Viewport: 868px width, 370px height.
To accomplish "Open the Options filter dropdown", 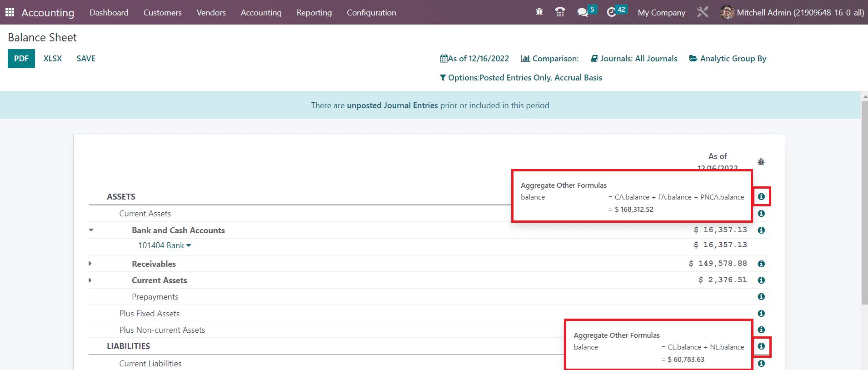I will pos(521,78).
